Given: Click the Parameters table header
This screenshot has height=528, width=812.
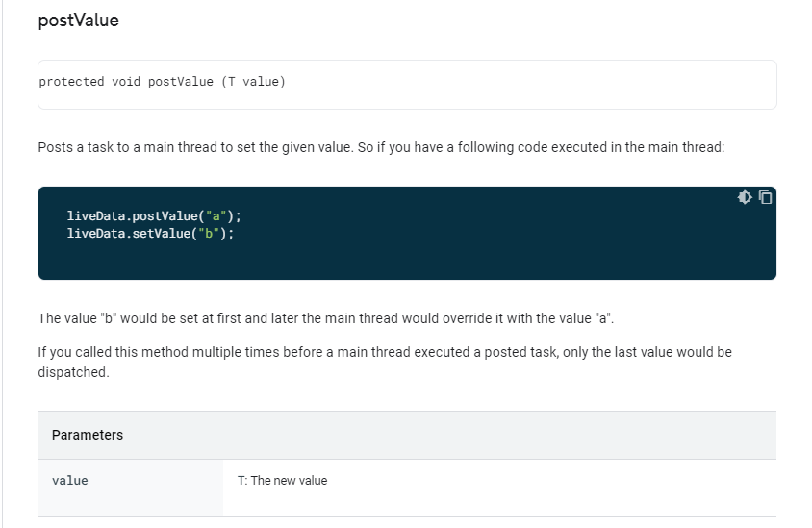Looking at the screenshot, I should click(88, 435).
